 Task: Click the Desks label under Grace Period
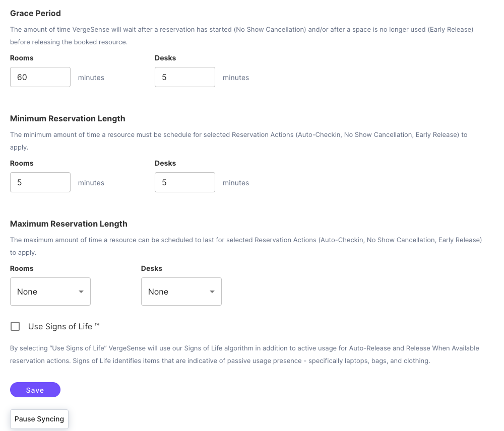click(x=165, y=58)
